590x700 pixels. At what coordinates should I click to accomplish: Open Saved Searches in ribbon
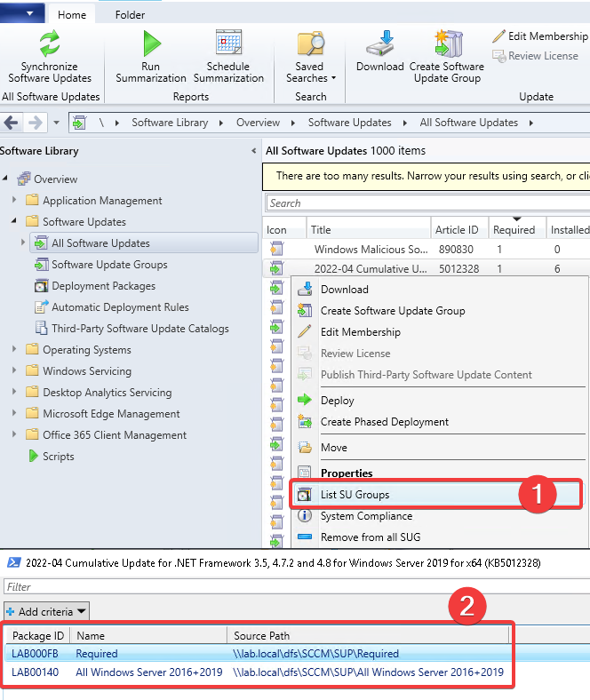click(310, 57)
